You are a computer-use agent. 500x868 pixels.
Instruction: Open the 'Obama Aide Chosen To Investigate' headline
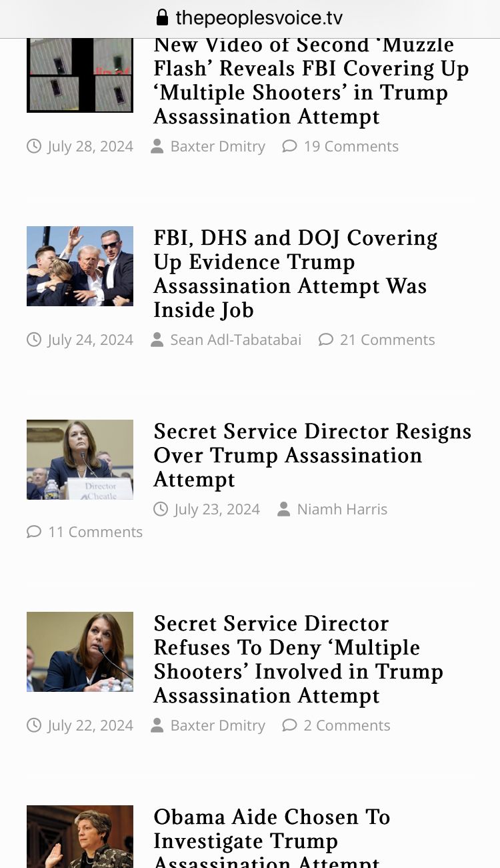[272, 837]
